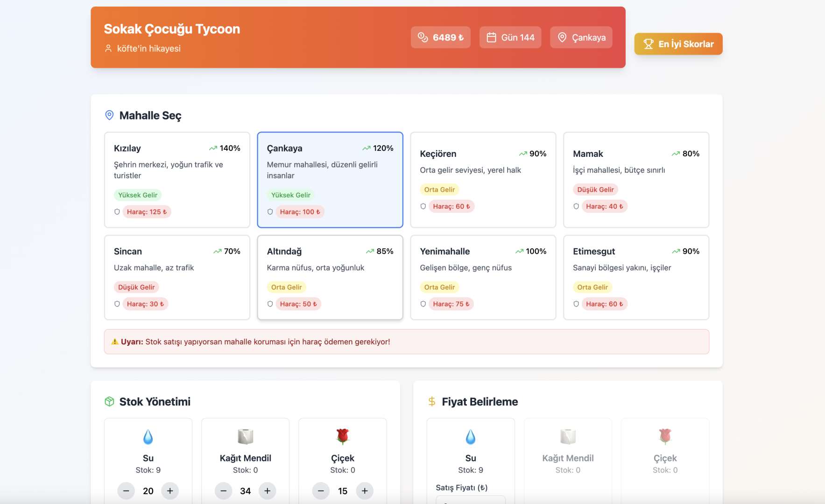
Task: Click the tissue icon above Kağıt Mendil stock
Action: 246,437
